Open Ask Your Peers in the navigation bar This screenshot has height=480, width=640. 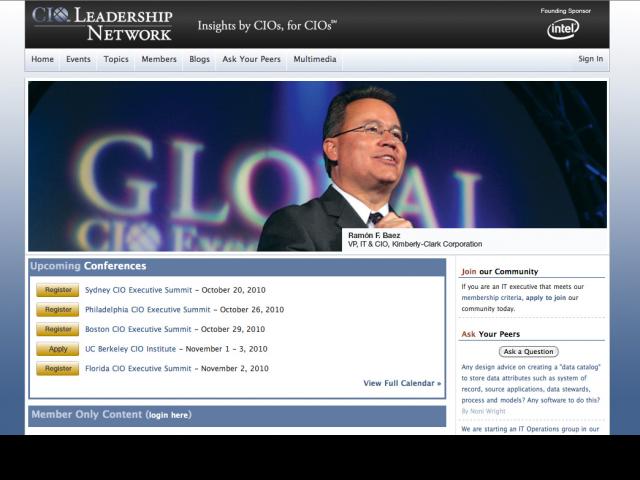click(x=251, y=59)
